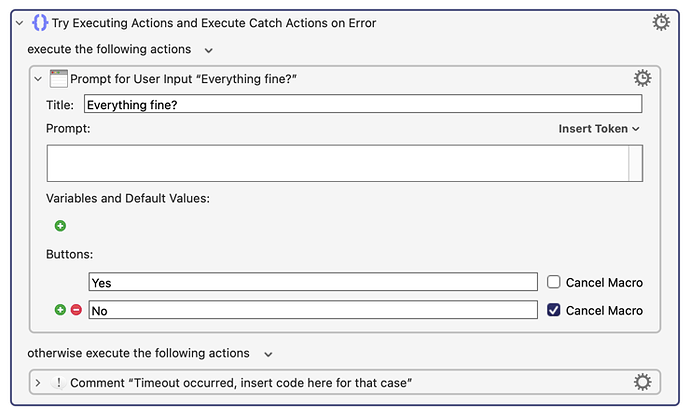Click the Comment action exclamation icon

coord(58,382)
